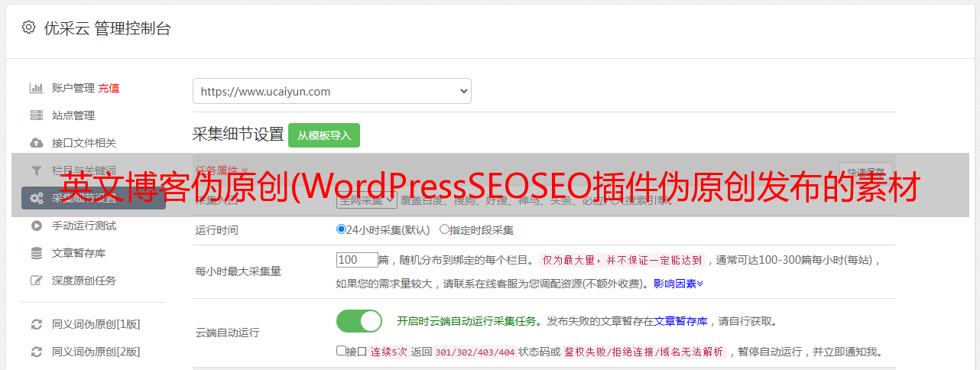The height and width of the screenshot is (370, 980).
Task: Click the 云端自动运行 row label
Action: (x=227, y=333)
